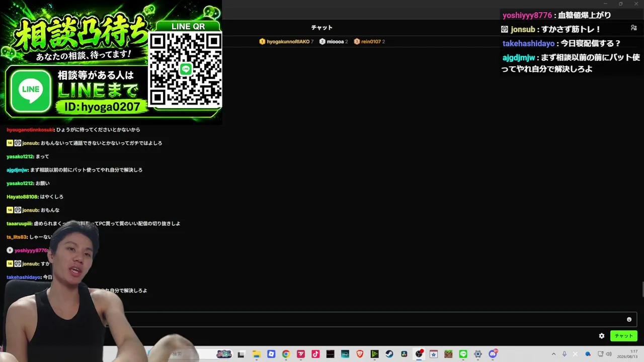Image resolution: width=644 pixels, height=362 pixels.
Task: Open the network status tray icon
Action: click(x=600, y=354)
